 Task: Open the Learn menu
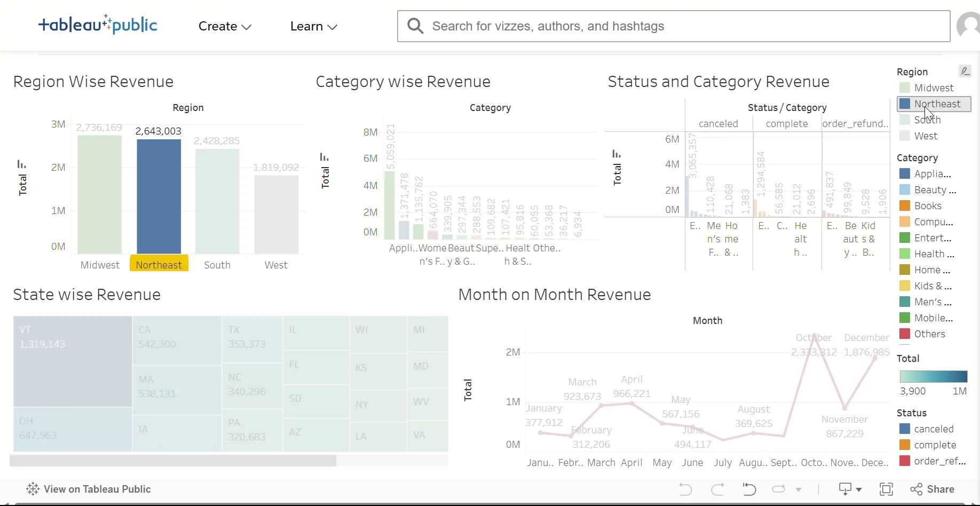click(313, 26)
